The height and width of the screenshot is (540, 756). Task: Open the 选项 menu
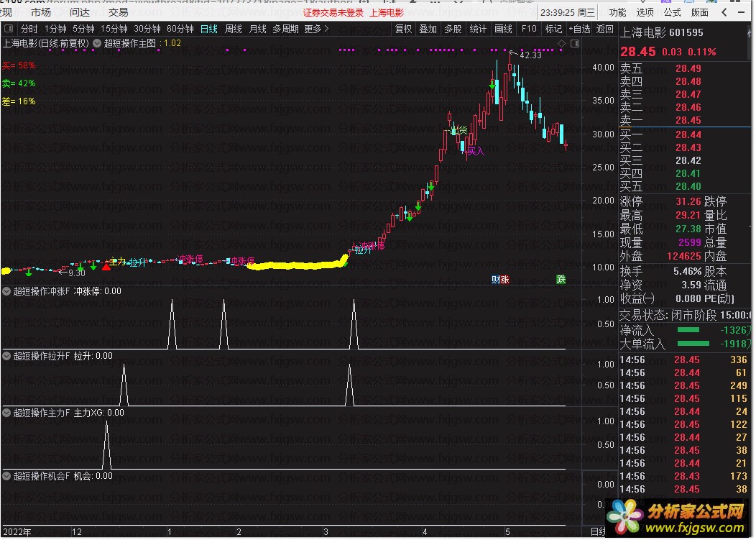645,12
